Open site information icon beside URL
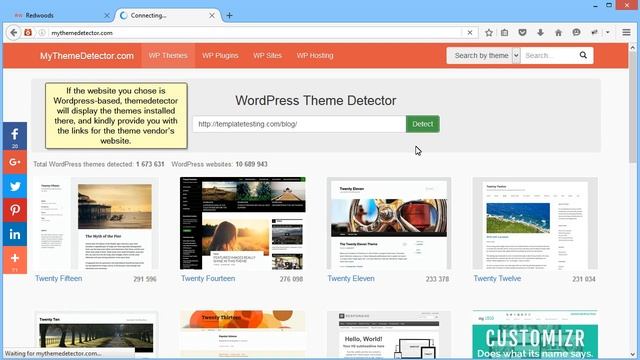Image resolution: width=640 pixels, height=360 pixels. pos(42,33)
